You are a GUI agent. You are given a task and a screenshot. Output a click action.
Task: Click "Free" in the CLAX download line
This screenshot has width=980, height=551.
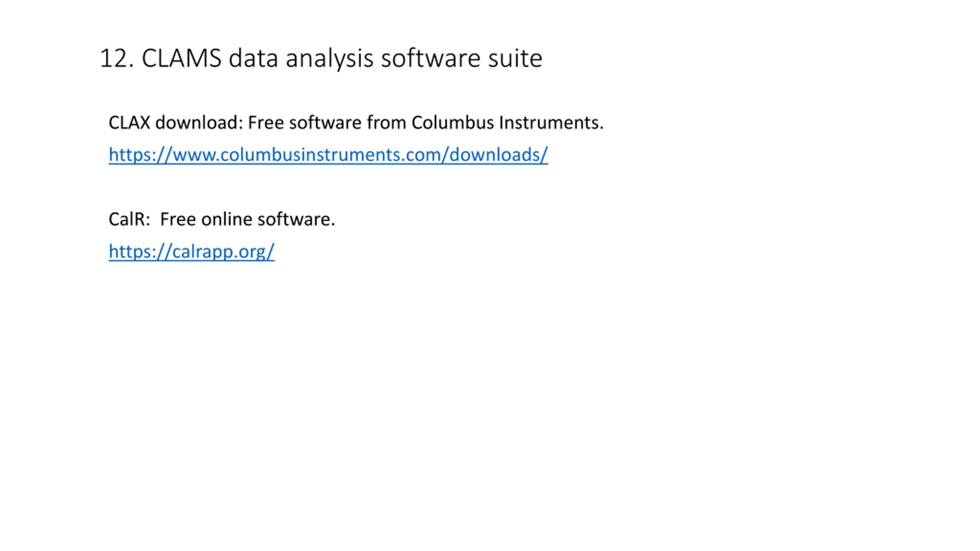[266, 123]
